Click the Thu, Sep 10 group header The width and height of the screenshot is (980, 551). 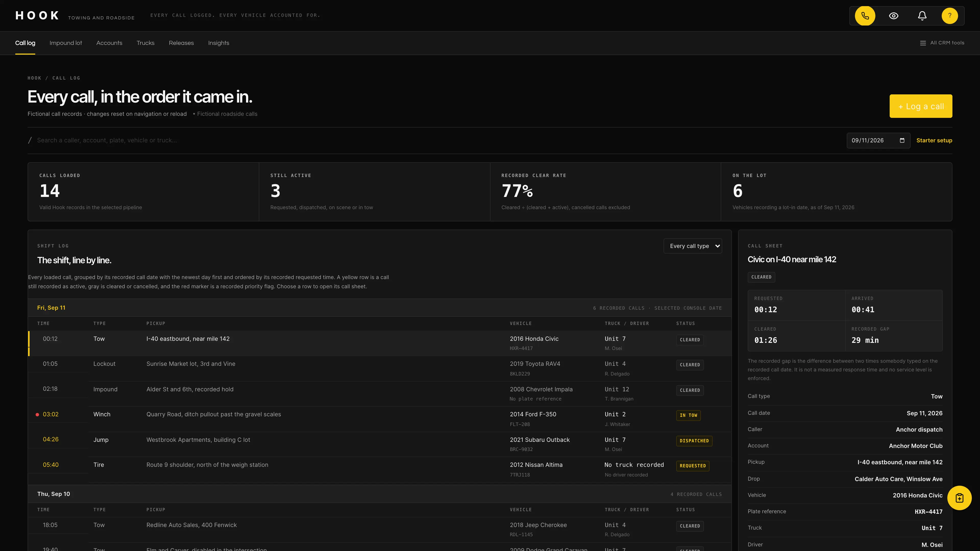click(x=380, y=494)
